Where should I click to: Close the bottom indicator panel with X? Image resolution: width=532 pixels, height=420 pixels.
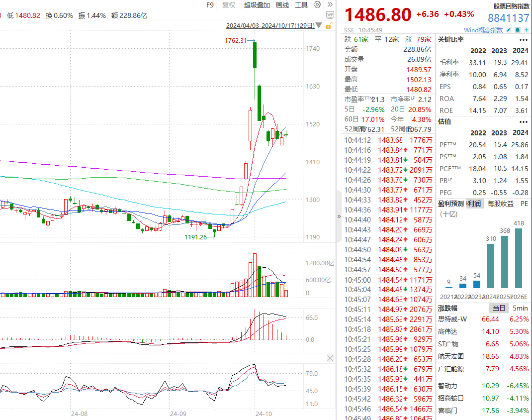(330, 358)
